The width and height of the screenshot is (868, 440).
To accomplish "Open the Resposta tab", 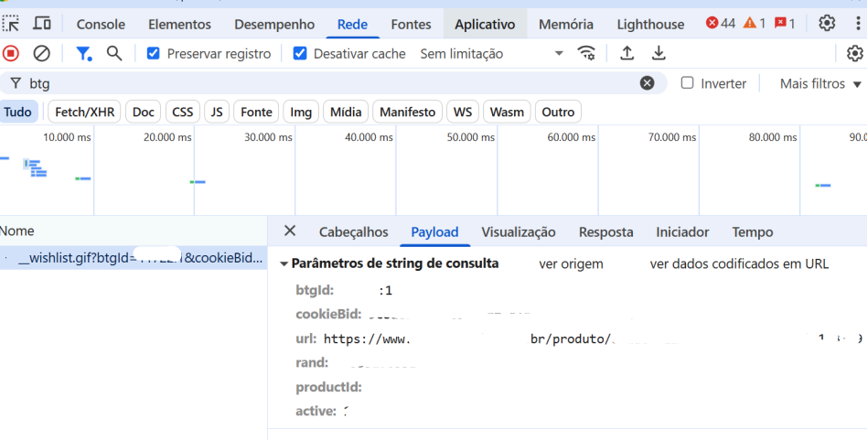I will (x=605, y=232).
